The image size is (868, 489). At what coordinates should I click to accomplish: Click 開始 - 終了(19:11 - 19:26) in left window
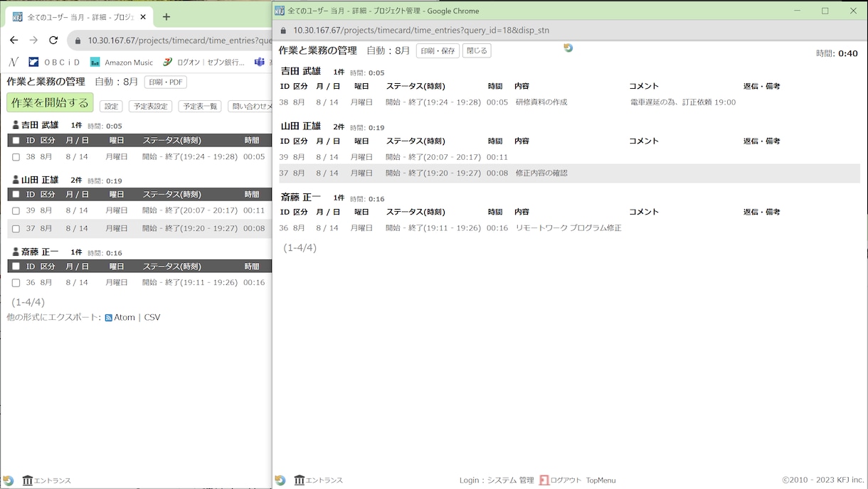click(x=190, y=283)
